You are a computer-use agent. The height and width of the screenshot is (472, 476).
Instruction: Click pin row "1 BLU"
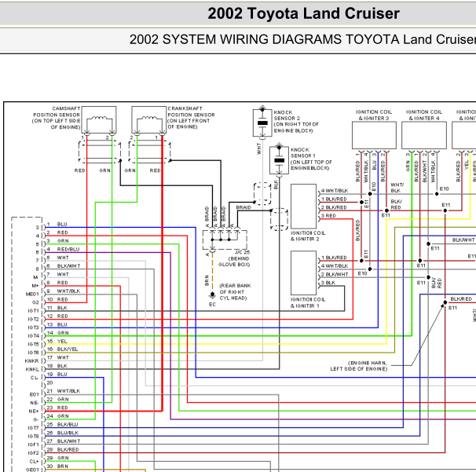coord(57,225)
